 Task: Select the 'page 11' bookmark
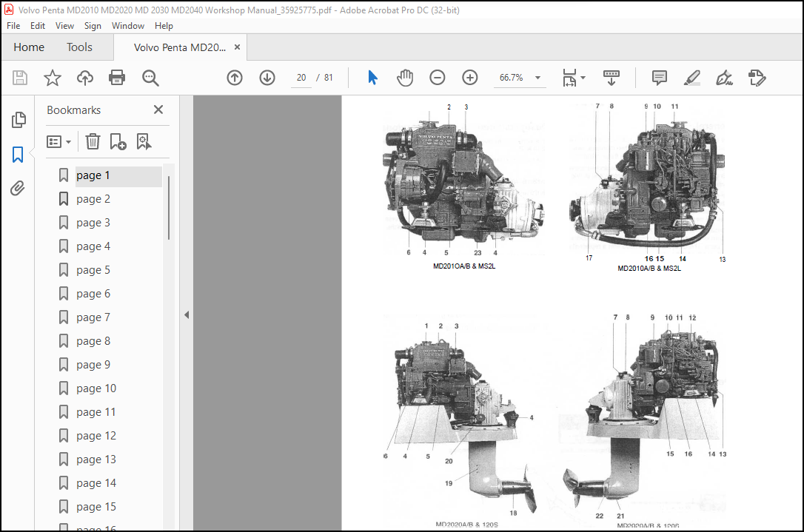tap(96, 412)
